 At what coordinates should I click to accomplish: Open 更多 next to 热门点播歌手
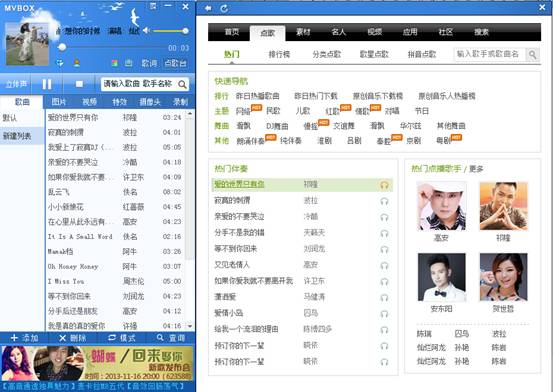pos(476,169)
